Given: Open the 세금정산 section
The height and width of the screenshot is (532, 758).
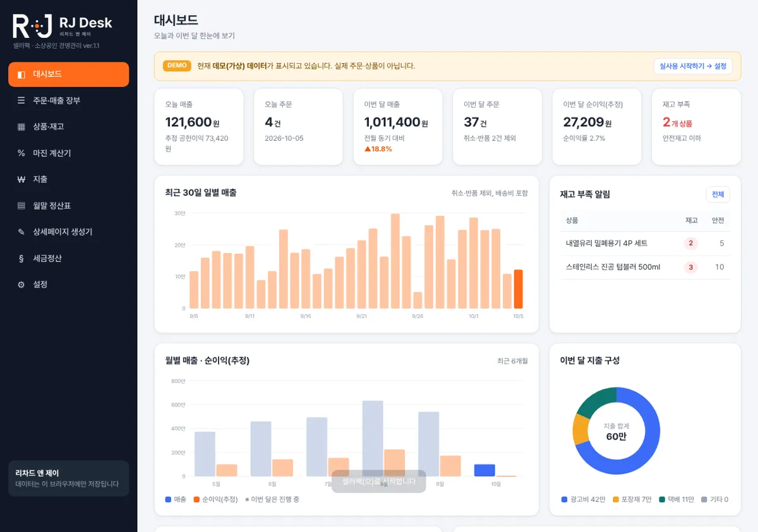Looking at the screenshot, I should tap(68, 258).
